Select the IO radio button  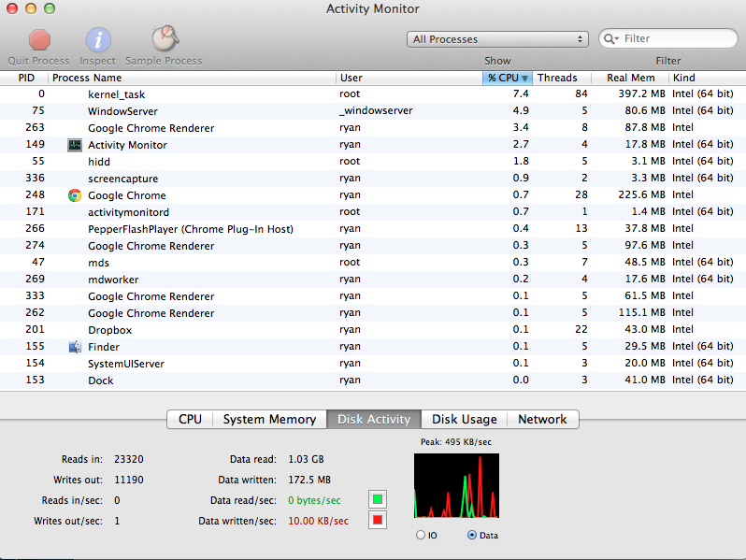click(x=421, y=535)
